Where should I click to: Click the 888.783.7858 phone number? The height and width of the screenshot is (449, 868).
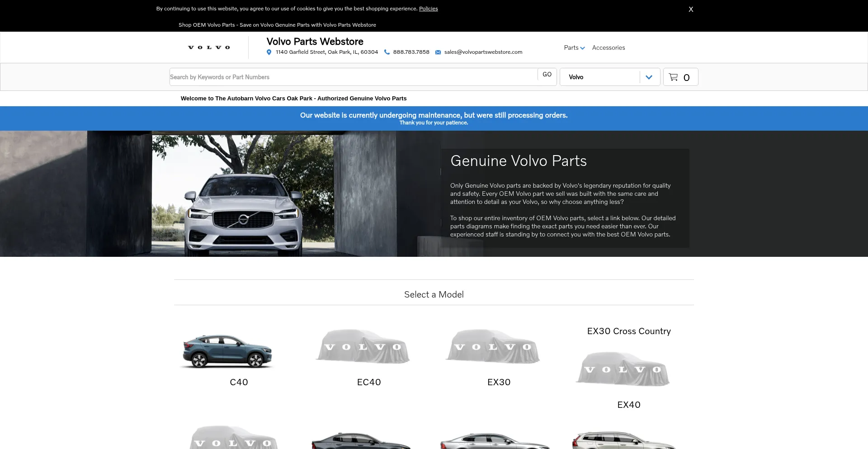coord(411,52)
